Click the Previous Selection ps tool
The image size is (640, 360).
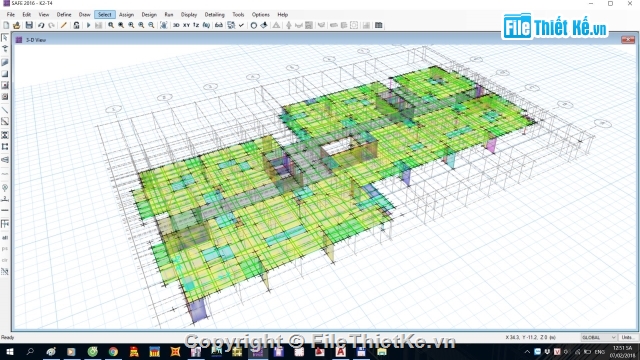(5, 249)
